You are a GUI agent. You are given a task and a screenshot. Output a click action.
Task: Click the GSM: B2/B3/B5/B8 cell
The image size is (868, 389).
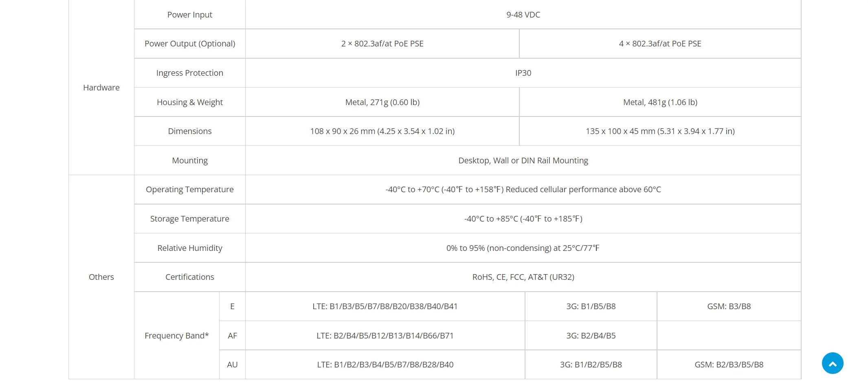coord(729,365)
